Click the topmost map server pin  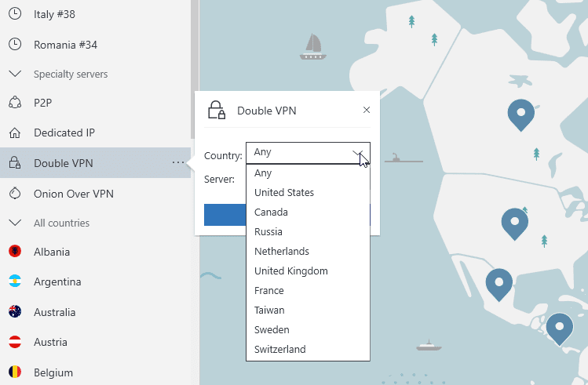tap(520, 114)
